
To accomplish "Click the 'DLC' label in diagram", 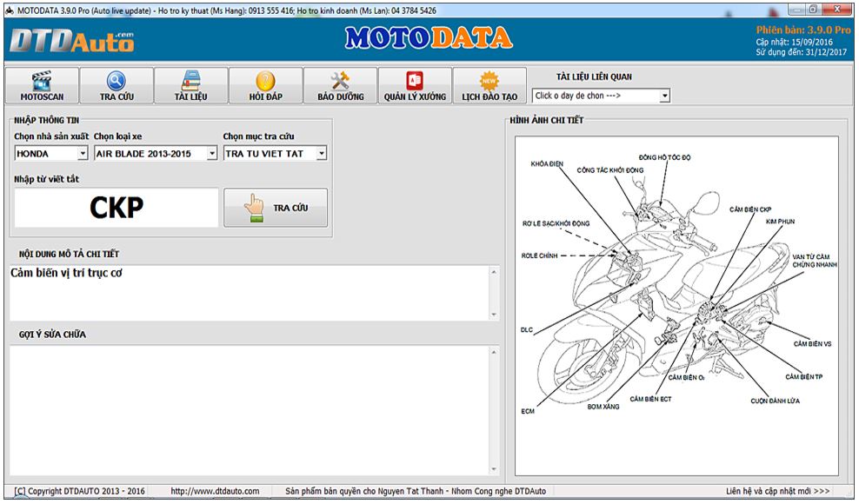I will tap(527, 330).
